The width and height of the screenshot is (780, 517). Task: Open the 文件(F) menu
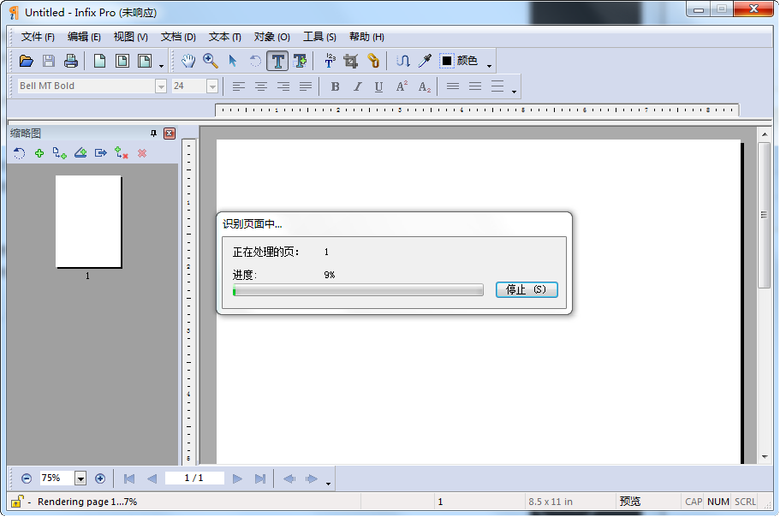[38, 37]
